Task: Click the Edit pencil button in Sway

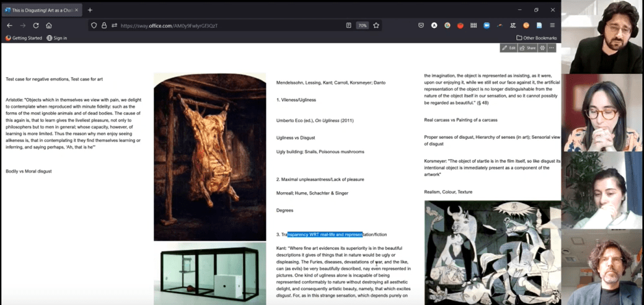Action: click(508, 48)
